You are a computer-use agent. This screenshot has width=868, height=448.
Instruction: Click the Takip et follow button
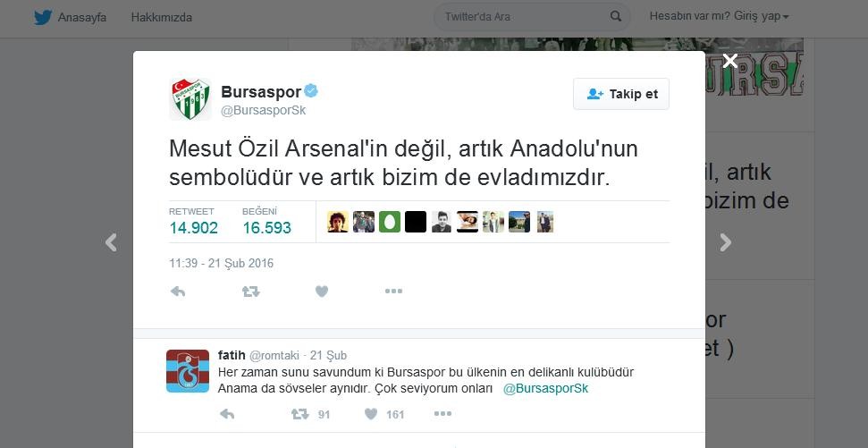(621, 94)
